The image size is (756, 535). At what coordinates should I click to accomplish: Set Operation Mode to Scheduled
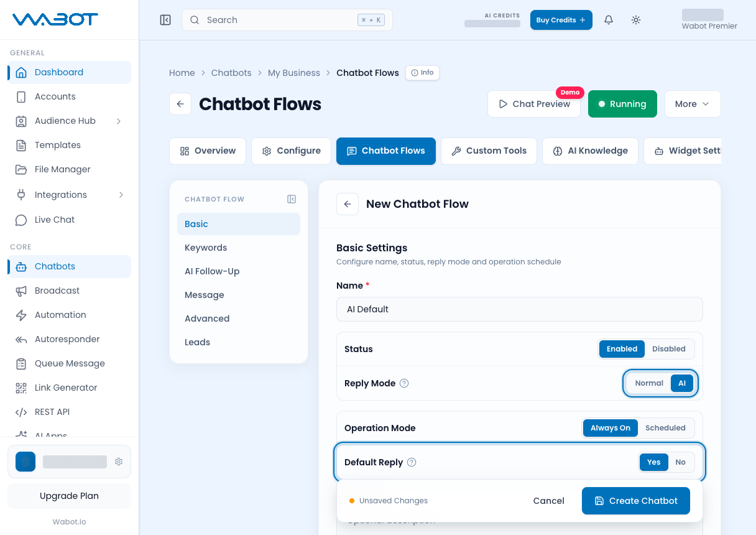click(665, 428)
